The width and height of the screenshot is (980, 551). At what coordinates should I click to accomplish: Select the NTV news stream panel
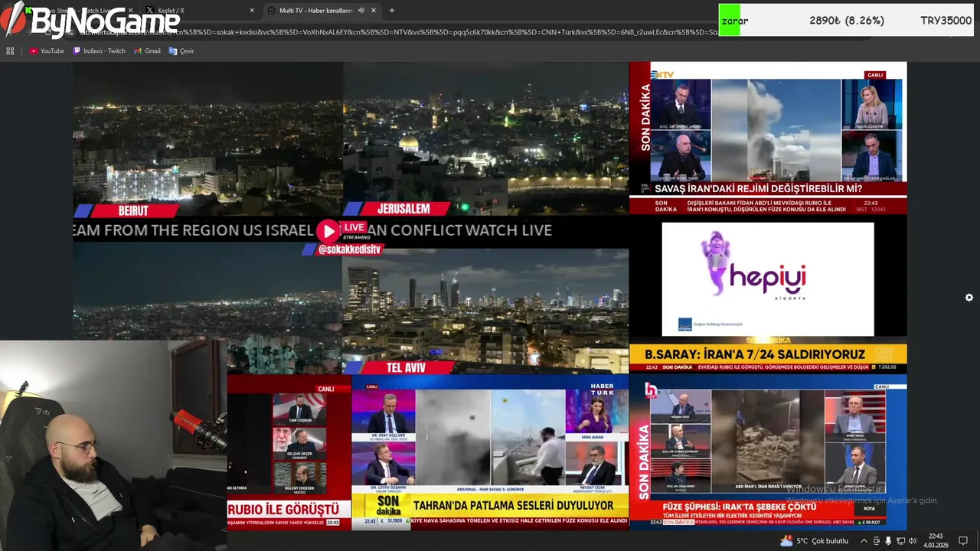coord(768,138)
